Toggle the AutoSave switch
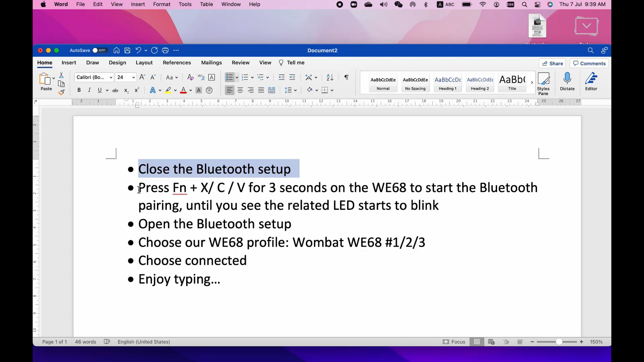Viewport: 644px width, 362px height. pos(100,50)
